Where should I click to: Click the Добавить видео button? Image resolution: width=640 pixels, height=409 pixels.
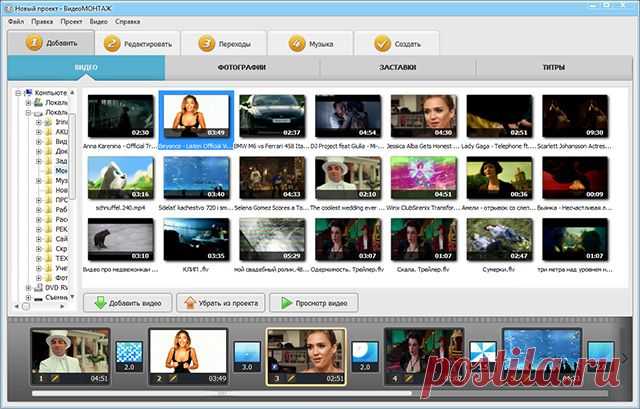pyautogui.click(x=128, y=303)
